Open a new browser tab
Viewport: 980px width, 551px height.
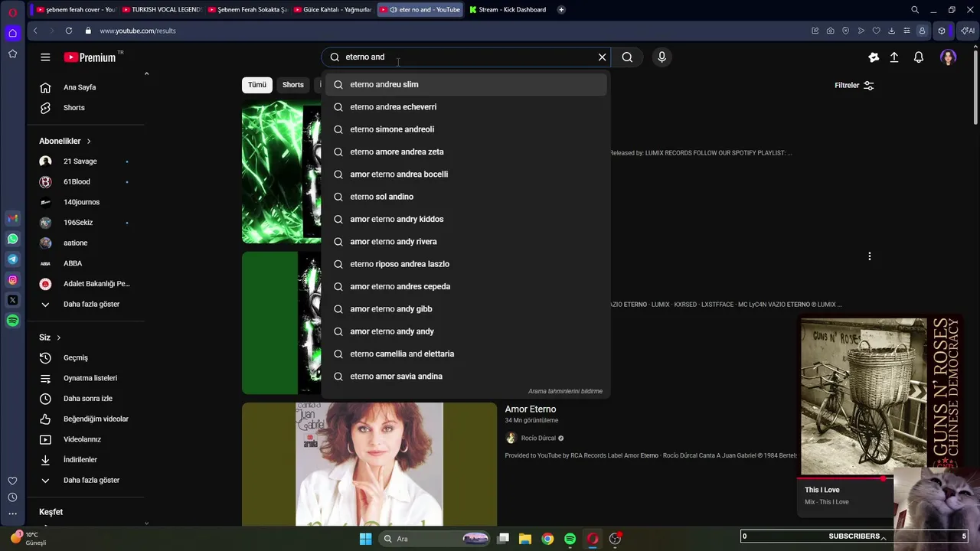click(561, 10)
